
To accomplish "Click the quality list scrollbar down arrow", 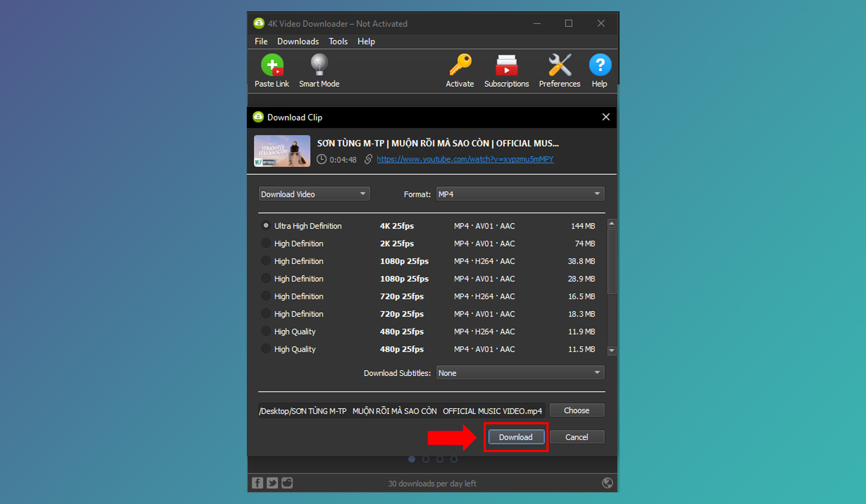I will pyautogui.click(x=611, y=350).
